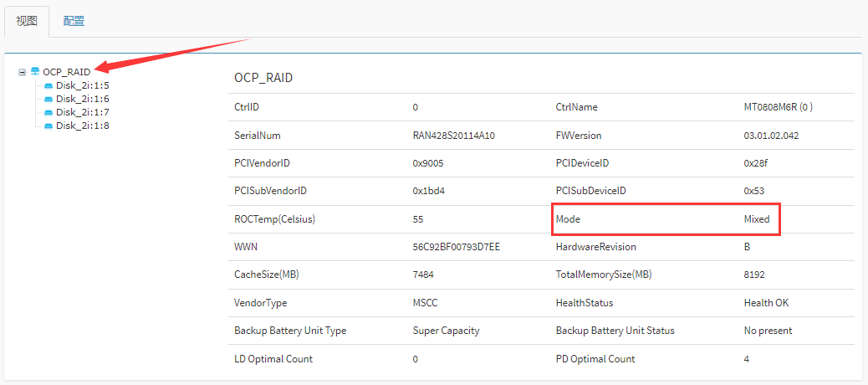868x385 pixels.
Task: Open the 配置 tab
Action: click(74, 21)
